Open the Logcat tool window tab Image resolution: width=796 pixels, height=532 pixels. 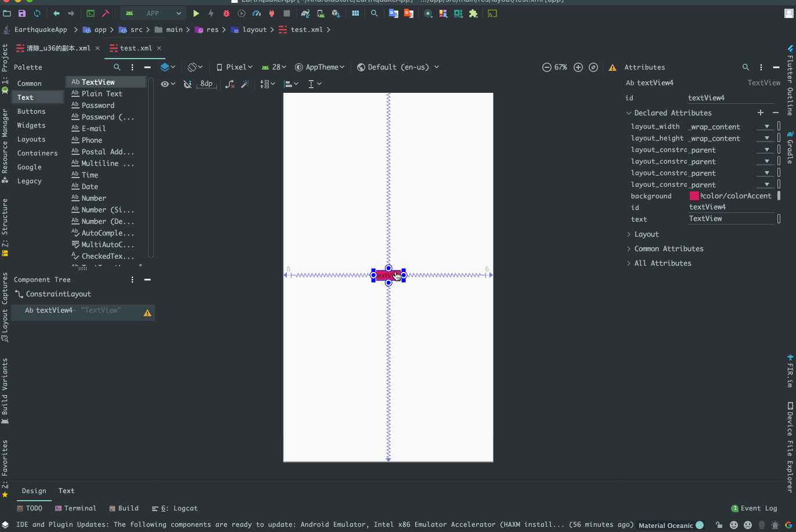pyautogui.click(x=175, y=508)
